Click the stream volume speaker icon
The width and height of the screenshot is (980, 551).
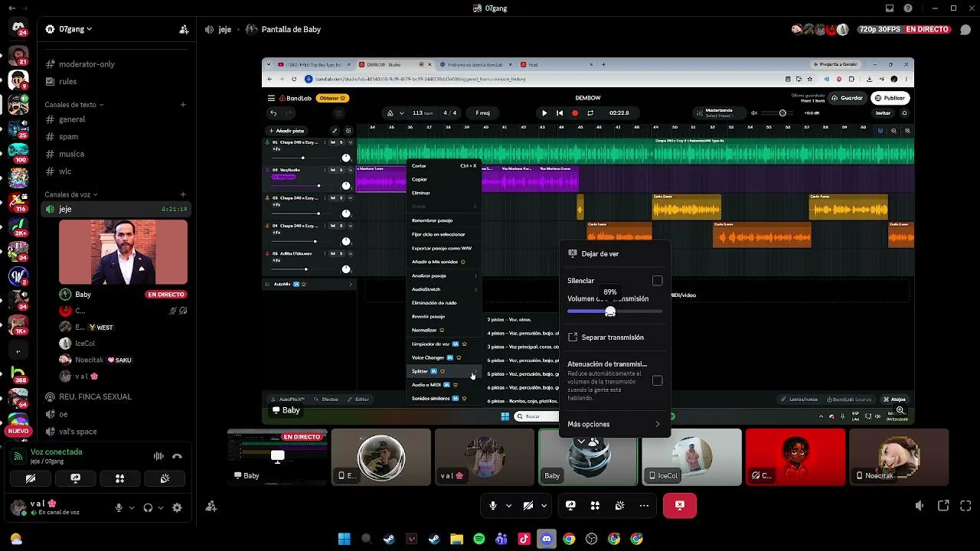pyautogui.click(x=920, y=506)
